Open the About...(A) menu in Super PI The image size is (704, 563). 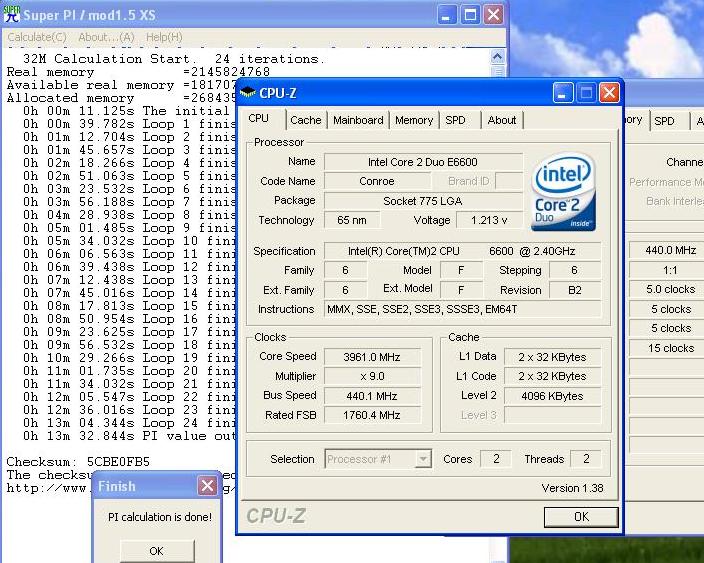coord(106,37)
